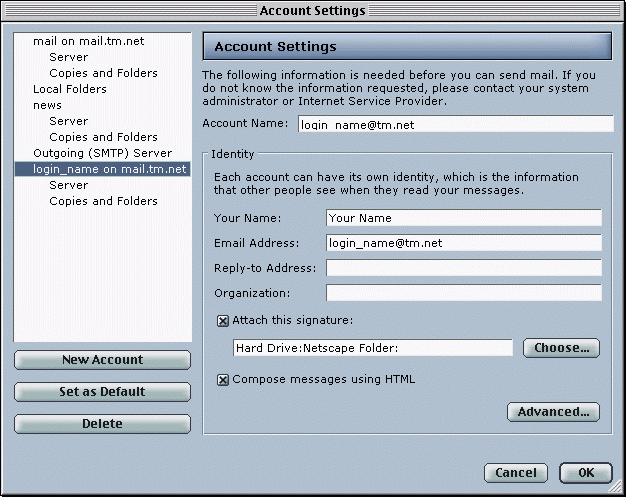
Task: Select 'mail on mail.tm.net' account in tree
Action: [88, 41]
